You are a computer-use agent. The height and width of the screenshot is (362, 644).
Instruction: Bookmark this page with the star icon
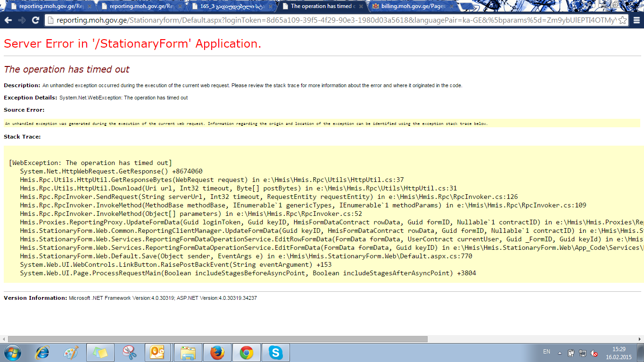point(622,20)
